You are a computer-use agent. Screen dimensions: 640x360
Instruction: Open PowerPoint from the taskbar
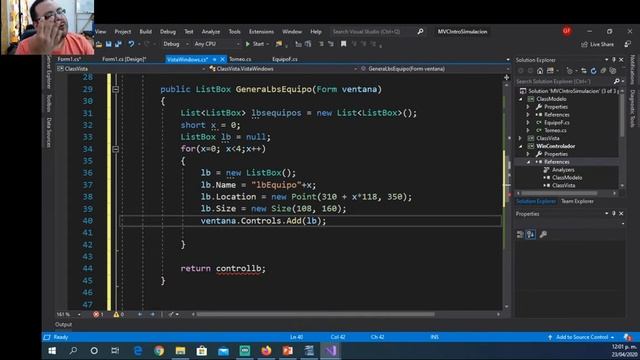click(288, 351)
